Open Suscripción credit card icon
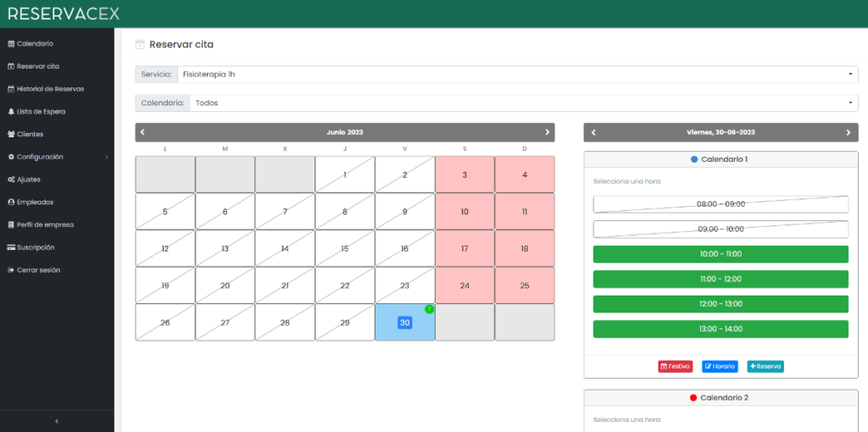868x432 pixels. click(x=10, y=248)
